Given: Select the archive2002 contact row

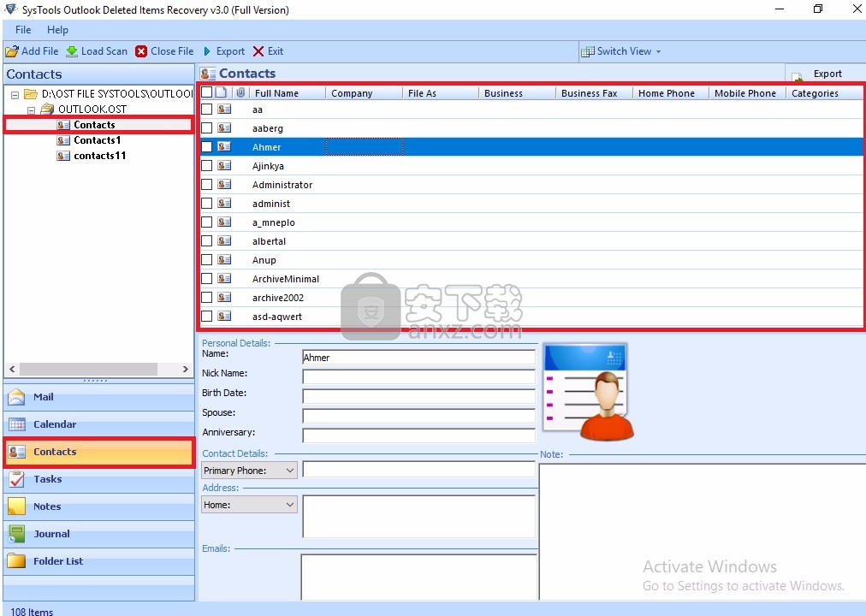Looking at the screenshot, I should tap(531, 298).
